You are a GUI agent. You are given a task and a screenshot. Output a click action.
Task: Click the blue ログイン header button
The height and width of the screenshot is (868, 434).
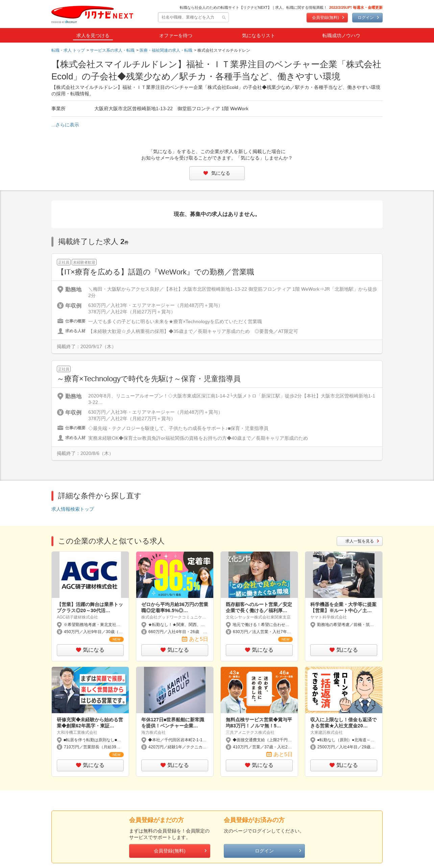point(367,18)
